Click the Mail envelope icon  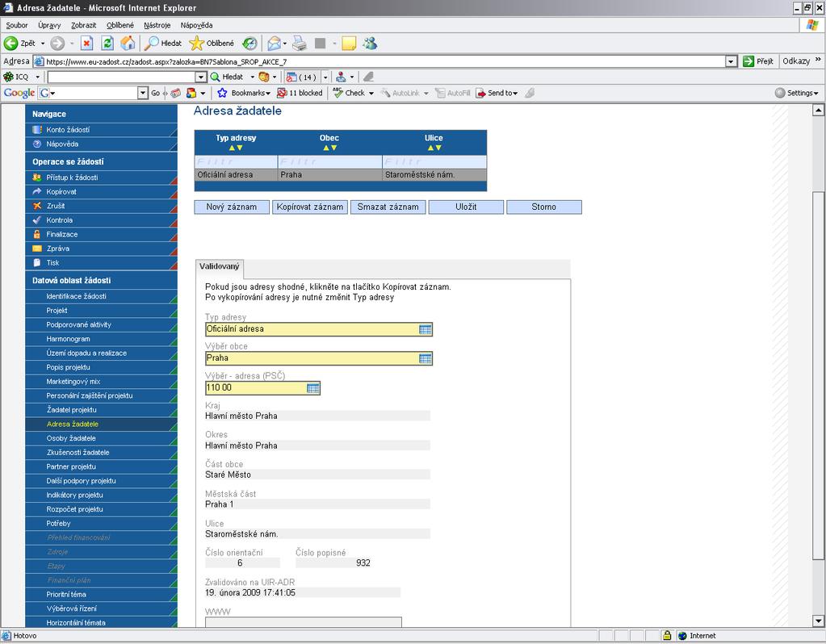[x=274, y=44]
